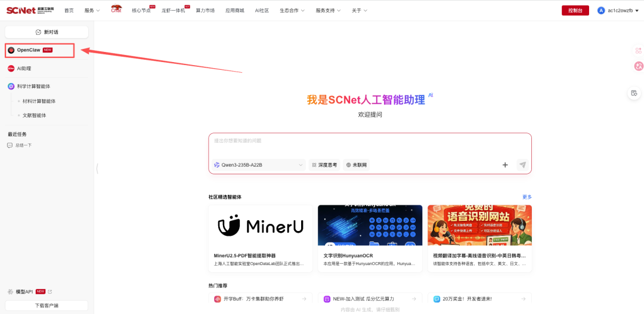This screenshot has width=644, height=314.
Task: Open the 语音识别网站 card thumbnail
Action: tap(479, 226)
